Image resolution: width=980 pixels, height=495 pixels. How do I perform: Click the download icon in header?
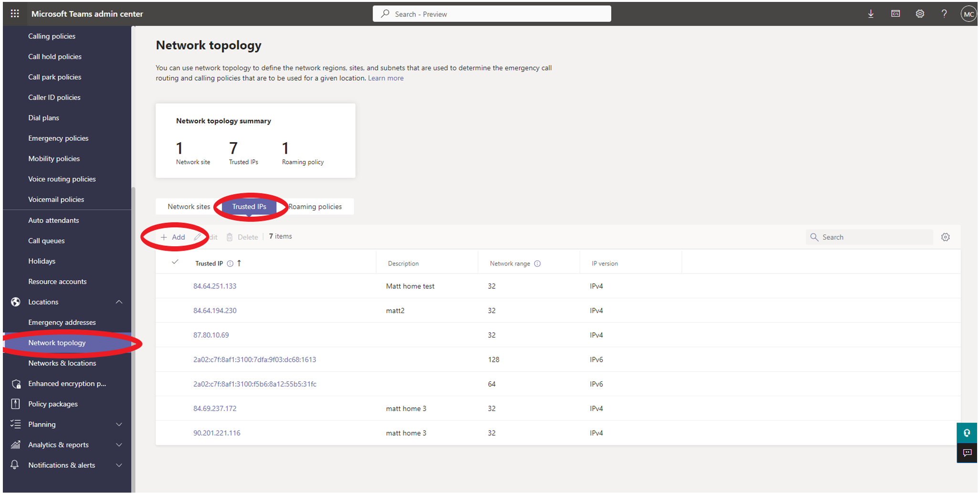click(x=871, y=14)
